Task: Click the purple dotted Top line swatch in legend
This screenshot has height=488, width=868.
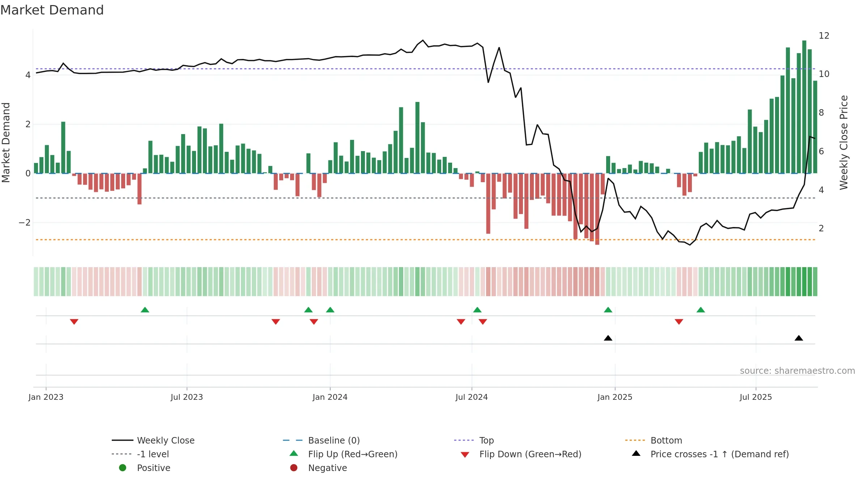Action: pyautogui.click(x=464, y=440)
